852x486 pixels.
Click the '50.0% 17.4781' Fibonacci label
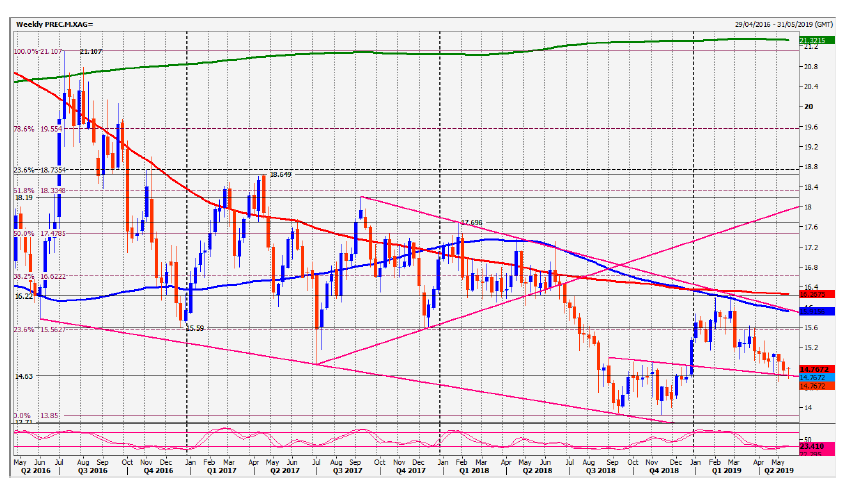click(39, 233)
